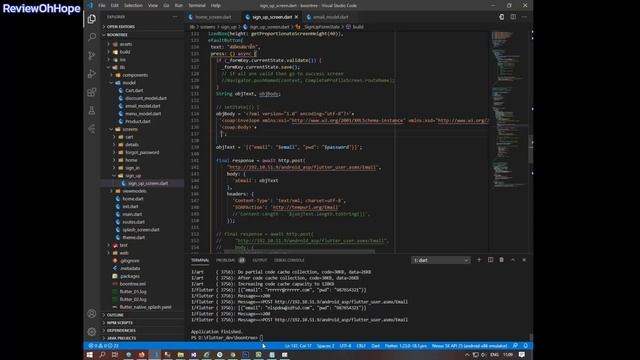Open the Help menu
640x360 pixels.
(216, 6)
